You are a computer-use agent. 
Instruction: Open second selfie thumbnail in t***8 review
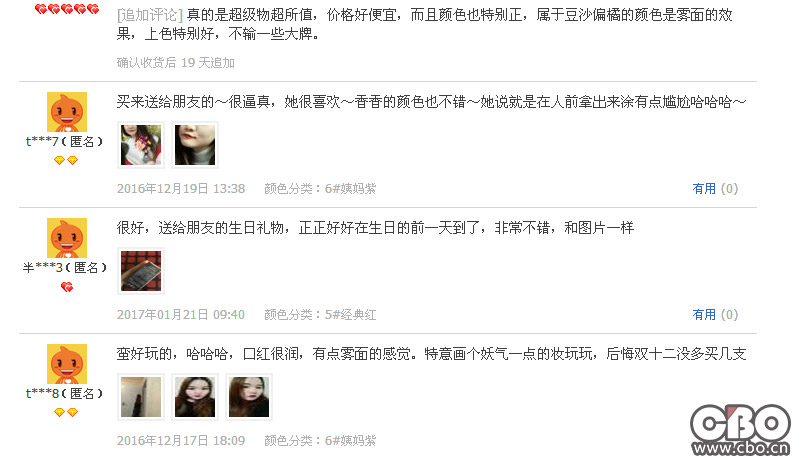pyautogui.click(x=195, y=397)
